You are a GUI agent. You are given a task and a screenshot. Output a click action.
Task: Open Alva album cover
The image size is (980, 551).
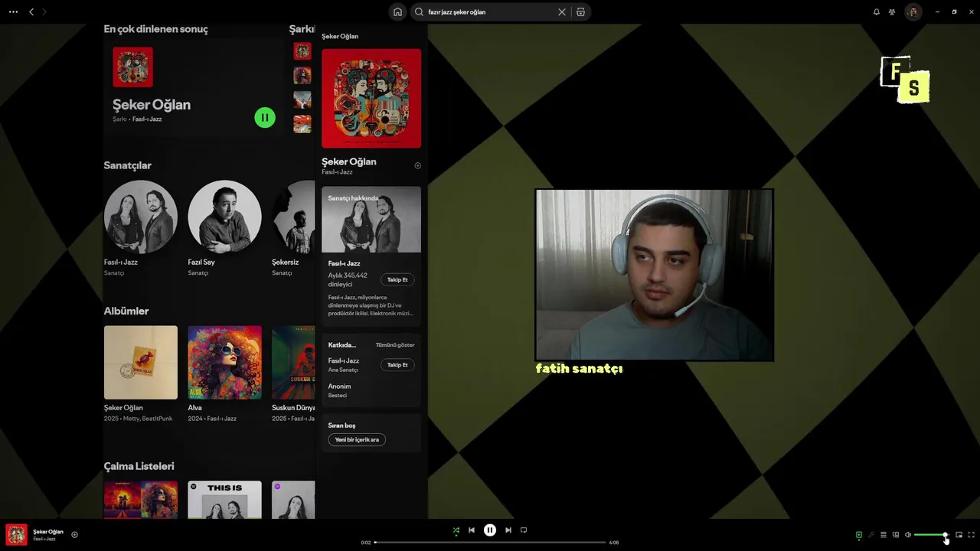pyautogui.click(x=224, y=363)
